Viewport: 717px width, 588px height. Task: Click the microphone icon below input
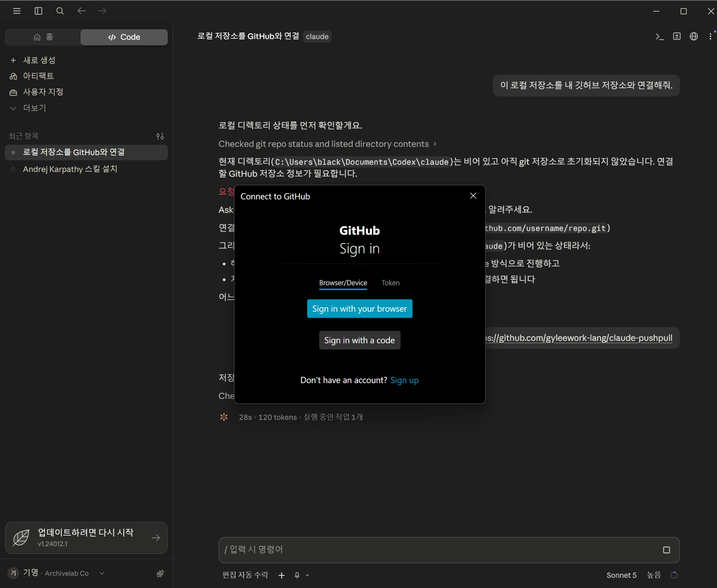point(297,575)
